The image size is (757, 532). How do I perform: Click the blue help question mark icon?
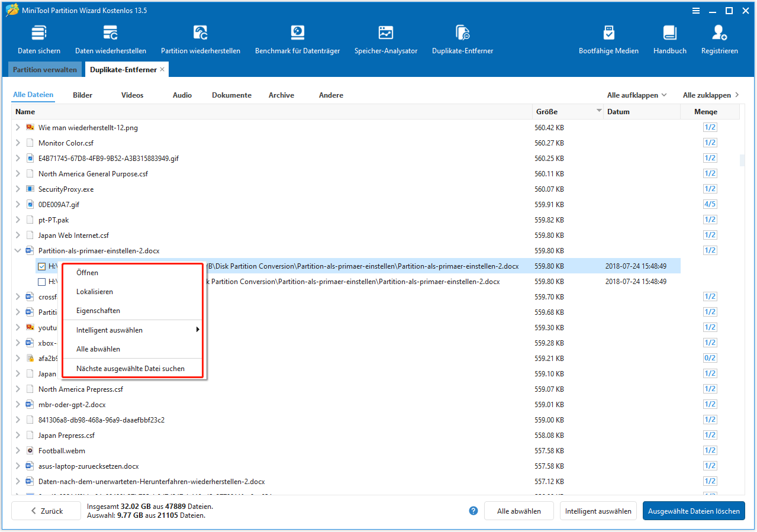[x=473, y=511]
